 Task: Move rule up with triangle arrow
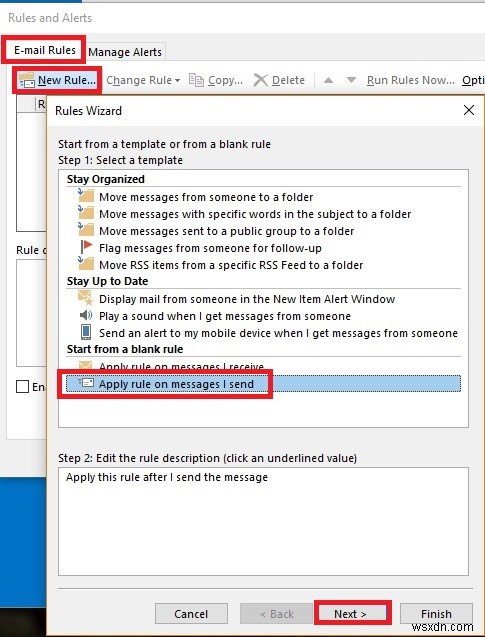[328, 80]
